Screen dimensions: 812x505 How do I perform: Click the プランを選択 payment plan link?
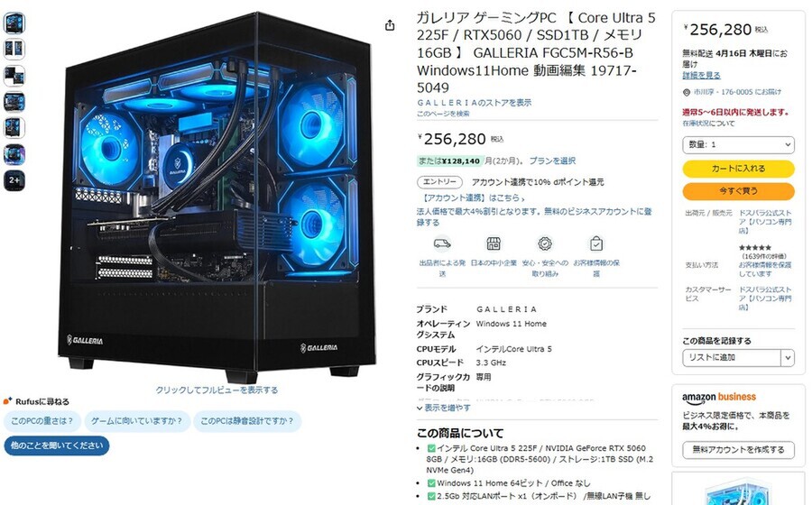[x=552, y=161]
